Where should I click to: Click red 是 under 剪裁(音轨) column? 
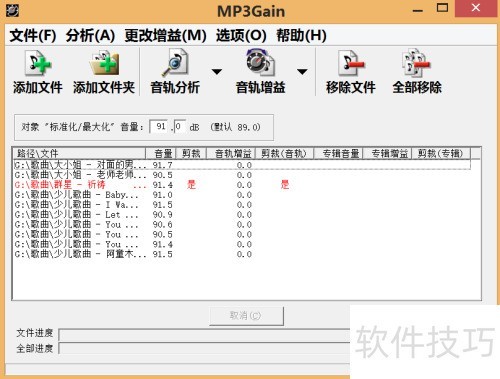(285, 185)
